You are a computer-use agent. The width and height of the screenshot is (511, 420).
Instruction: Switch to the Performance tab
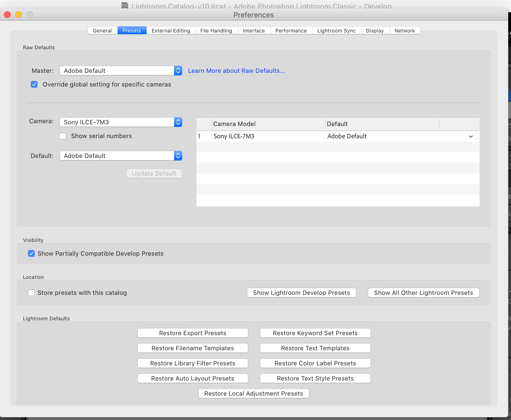click(291, 31)
